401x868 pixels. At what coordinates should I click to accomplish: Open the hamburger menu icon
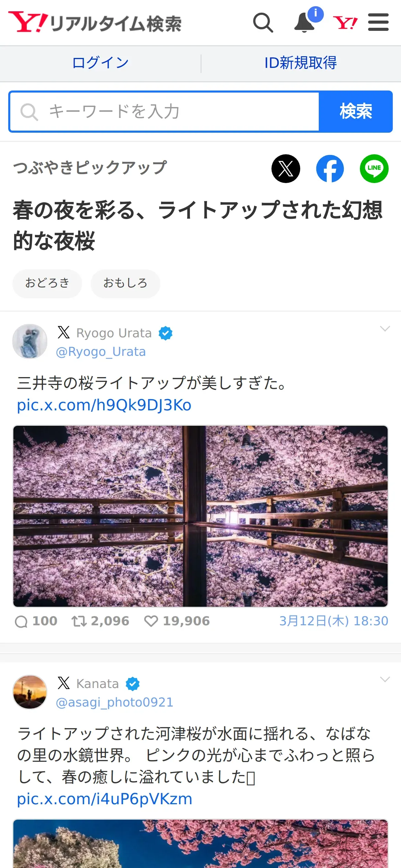(378, 22)
